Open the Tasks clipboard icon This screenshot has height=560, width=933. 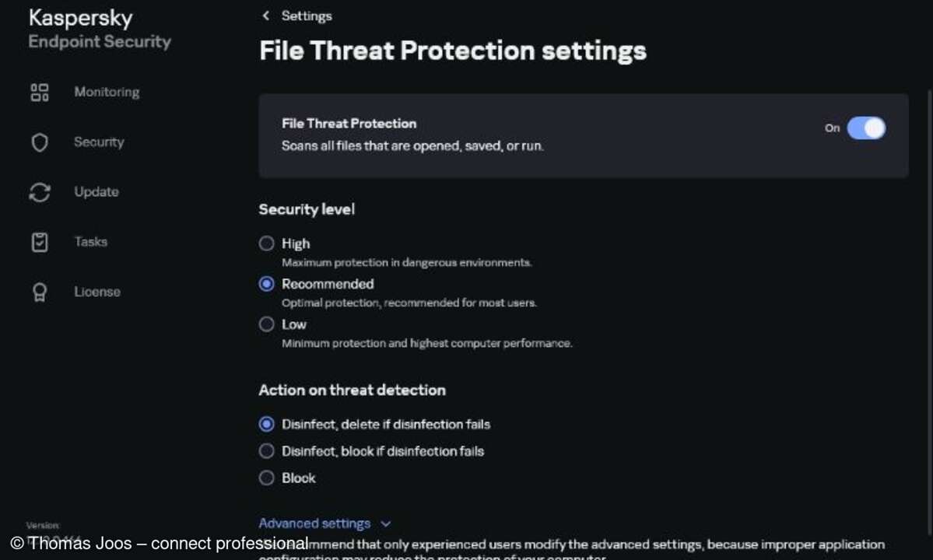[x=40, y=242]
